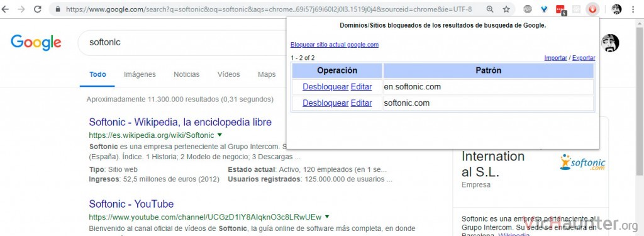Desbloquear the en.softonic.com pattern
Screen dimensions: 644x236
click(325, 87)
